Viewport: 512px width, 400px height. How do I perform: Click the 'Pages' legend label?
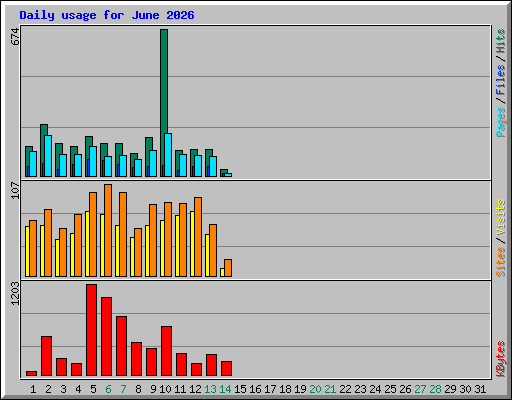point(501,122)
